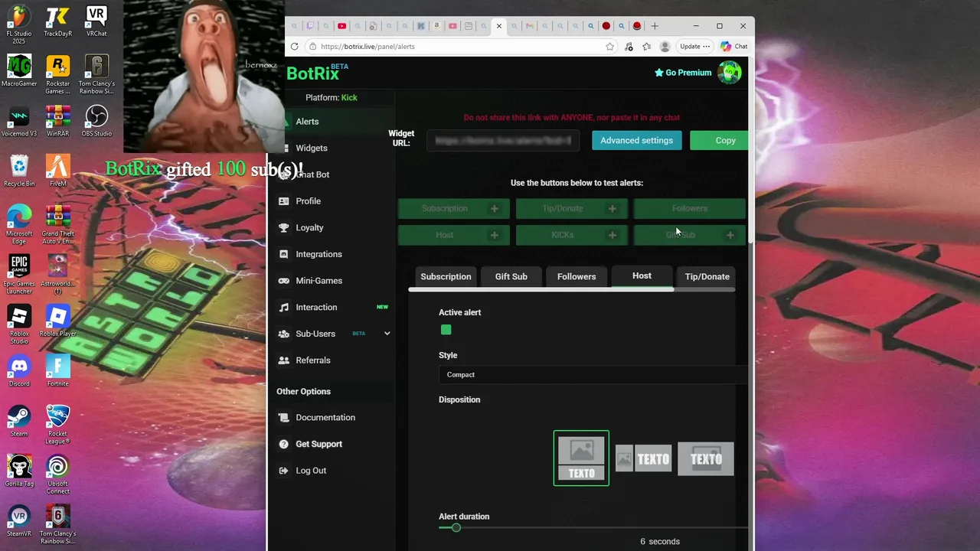Open FL Studio 2025 desktop icon
The image size is (980, 551).
coord(19,24)
